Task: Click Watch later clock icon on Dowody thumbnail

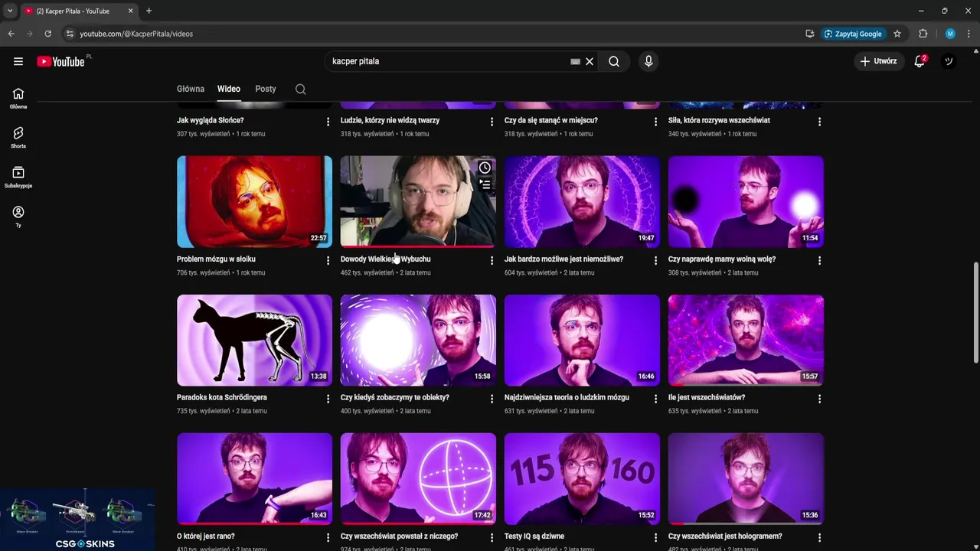Action: pyautogui.click(x=485, y=168)
